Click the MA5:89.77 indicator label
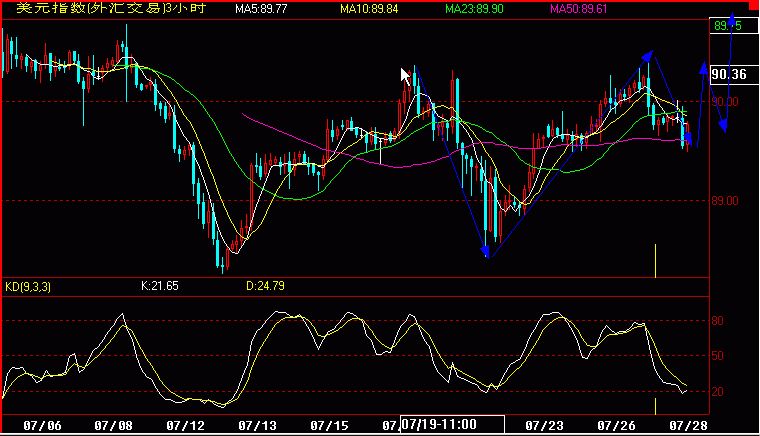The height and width of the screenshot is (436, 760). point(261,9)
